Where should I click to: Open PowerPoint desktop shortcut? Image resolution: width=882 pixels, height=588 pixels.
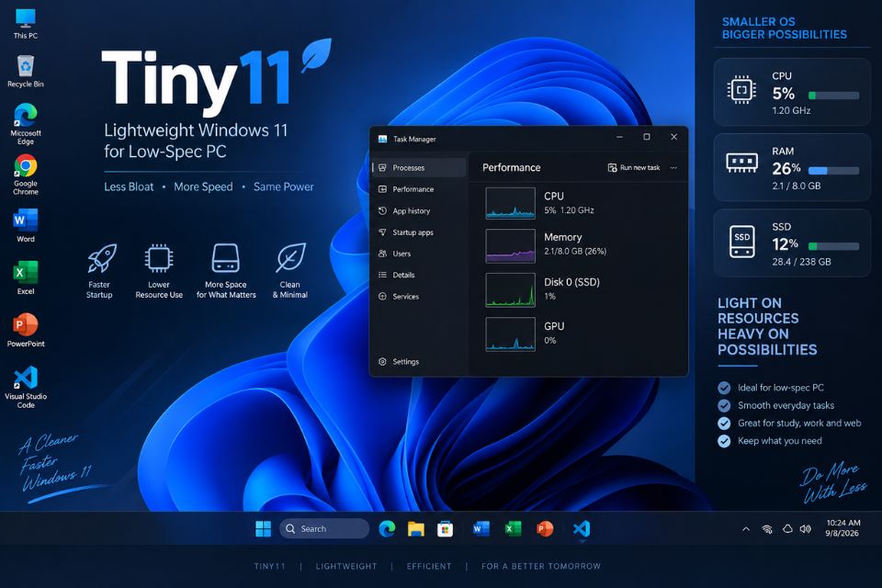[26, 331]
